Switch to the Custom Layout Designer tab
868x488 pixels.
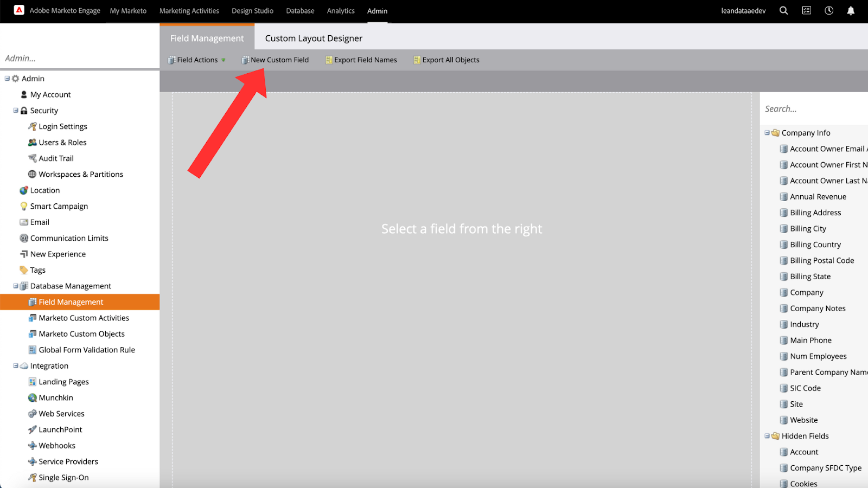(314, 38)
